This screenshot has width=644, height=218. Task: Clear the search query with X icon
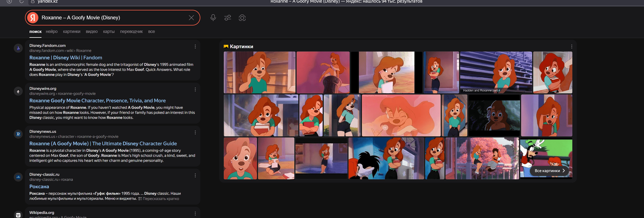[x=191, y=18]
